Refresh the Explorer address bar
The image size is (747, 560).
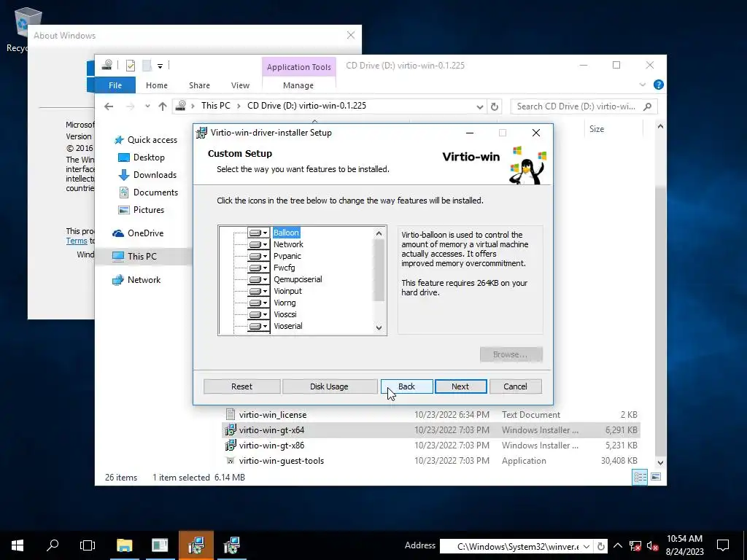[x=495, y=106]
